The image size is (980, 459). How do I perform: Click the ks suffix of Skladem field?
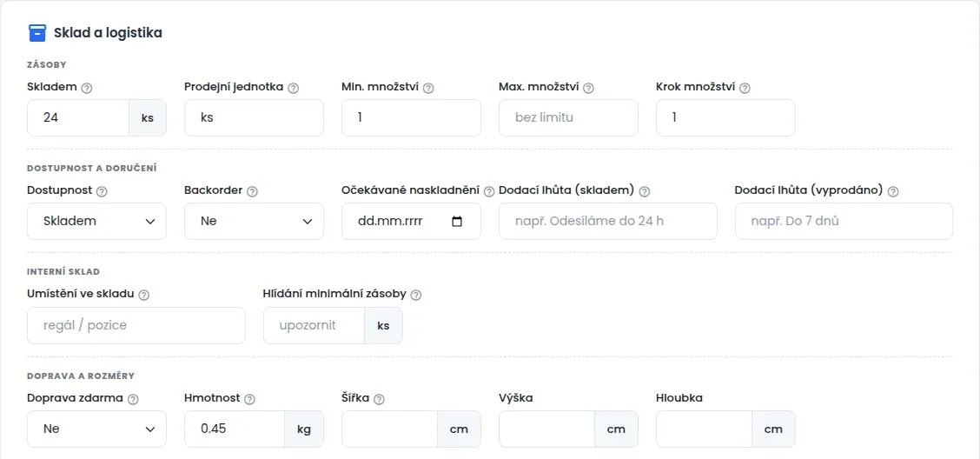[x=148, y=117]
